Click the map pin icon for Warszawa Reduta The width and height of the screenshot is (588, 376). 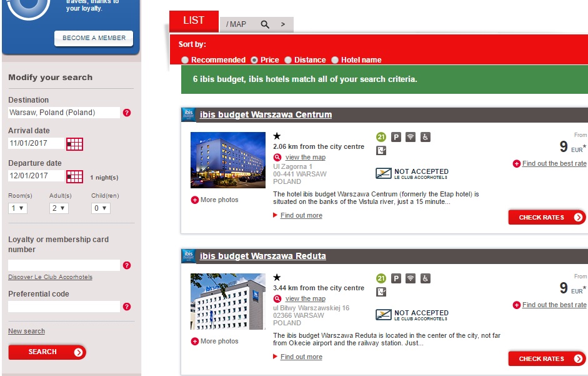(x=277, y=298)
